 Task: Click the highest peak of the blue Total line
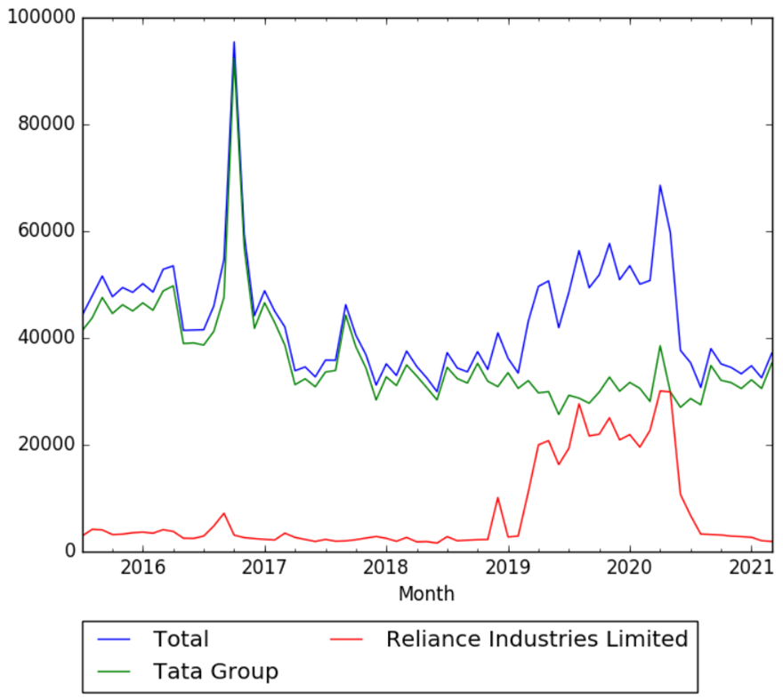point(234,42)
